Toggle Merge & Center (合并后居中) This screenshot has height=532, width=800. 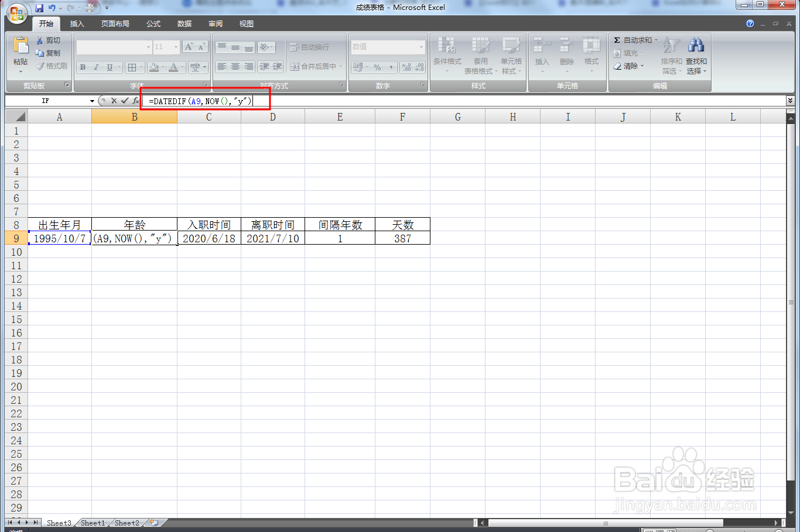(313, 67)
